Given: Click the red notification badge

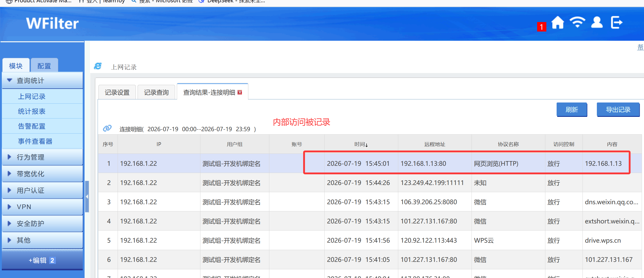Looking at the screenshot, I should pos(541,27).
